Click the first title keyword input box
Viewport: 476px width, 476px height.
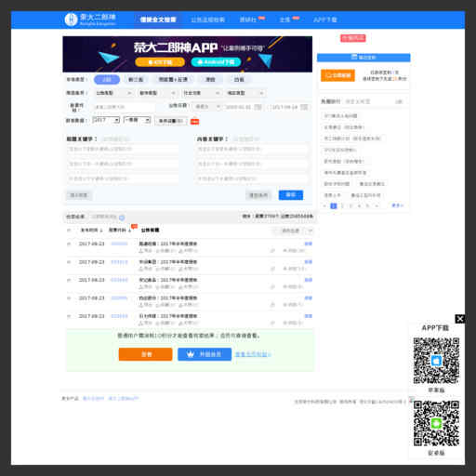click(123, 150)
